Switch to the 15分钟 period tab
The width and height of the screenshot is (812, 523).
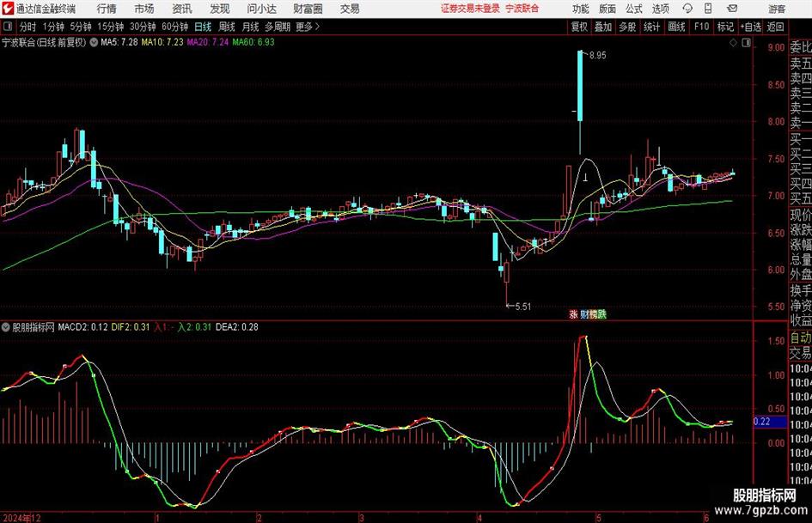tap(111, 27)
